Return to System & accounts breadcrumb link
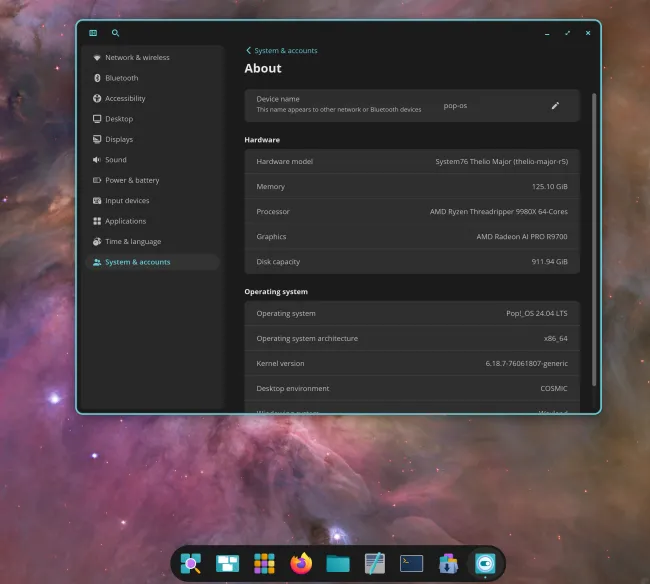The height and width of the screenshot is (584, 650). pyautogui.click(x=286, y=51)
